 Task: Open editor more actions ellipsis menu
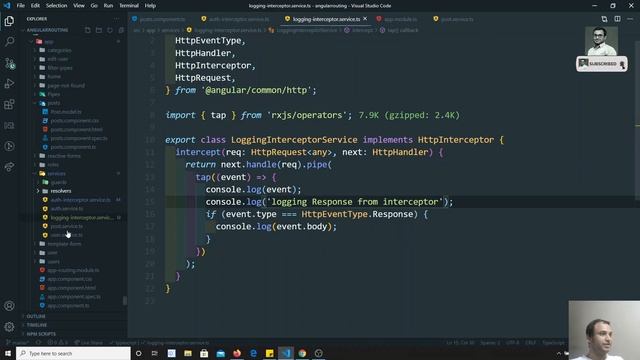click(x=630, y=19)
